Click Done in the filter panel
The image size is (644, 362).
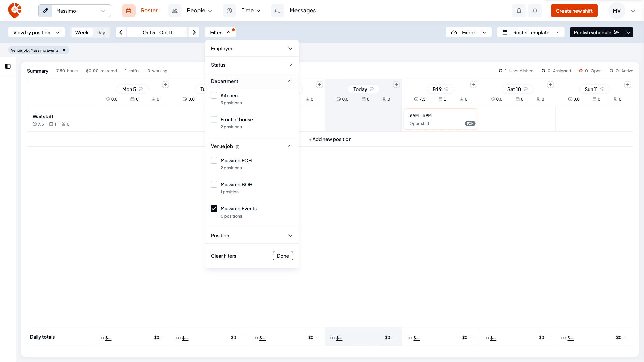(x=283, y=256)
